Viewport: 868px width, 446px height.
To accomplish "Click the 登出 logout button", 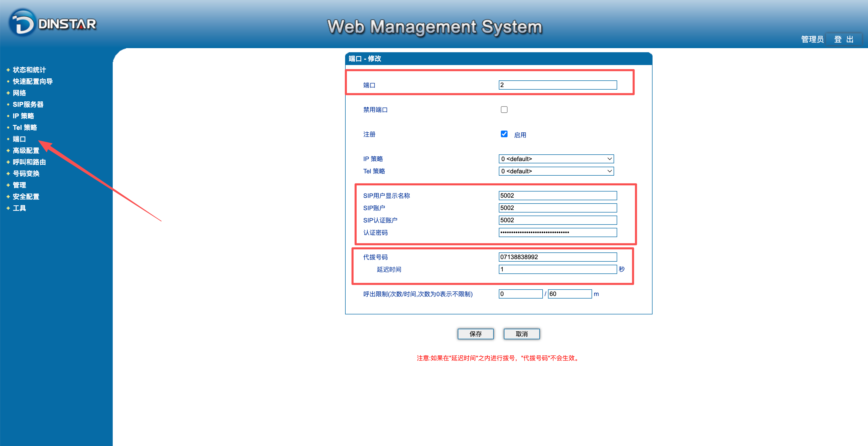I will (844, 39).
